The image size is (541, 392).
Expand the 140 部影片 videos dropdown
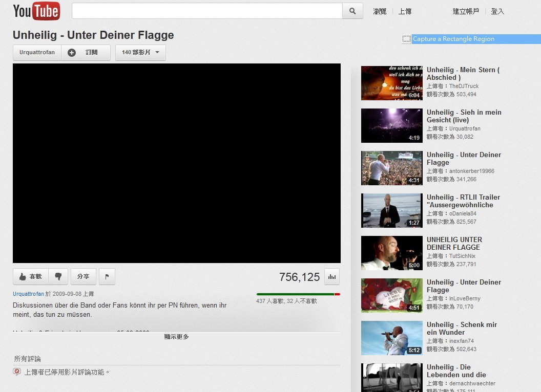pyautogui.click(x=140, y=52)
